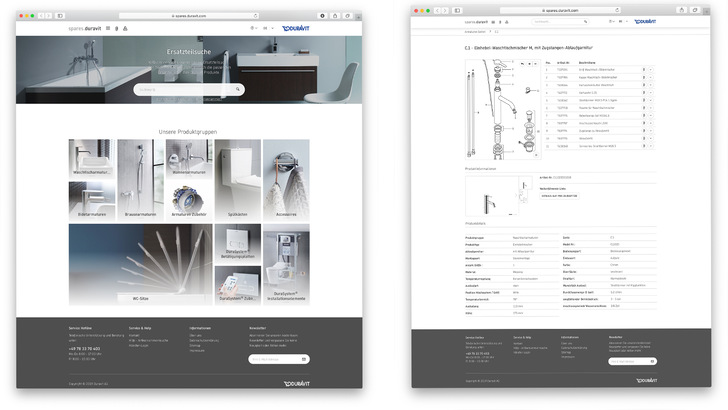
Task: Open country globe dropdown in left window header
Action: [253, 28]
